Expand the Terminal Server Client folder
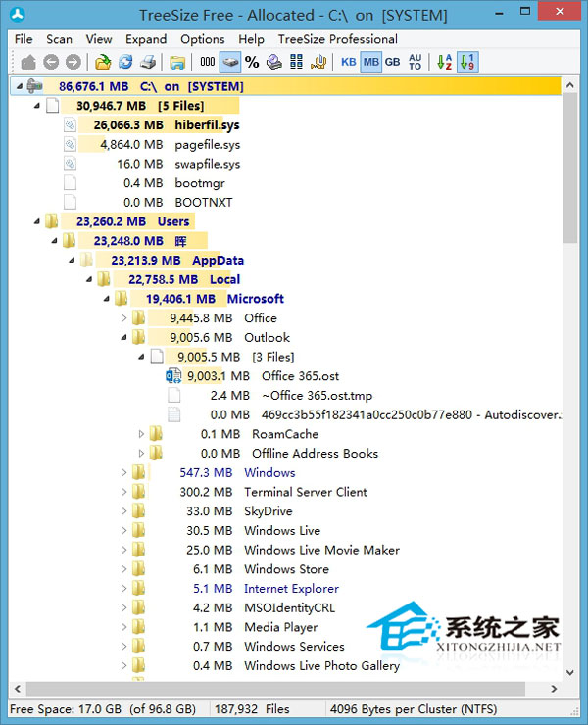588x725 pixels. 123,492
